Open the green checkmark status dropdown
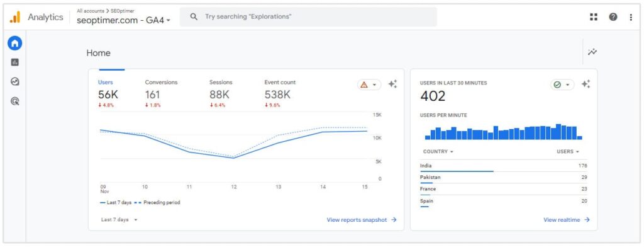The width and height of the screenshot is (644, 247). [x=562, y=84]
